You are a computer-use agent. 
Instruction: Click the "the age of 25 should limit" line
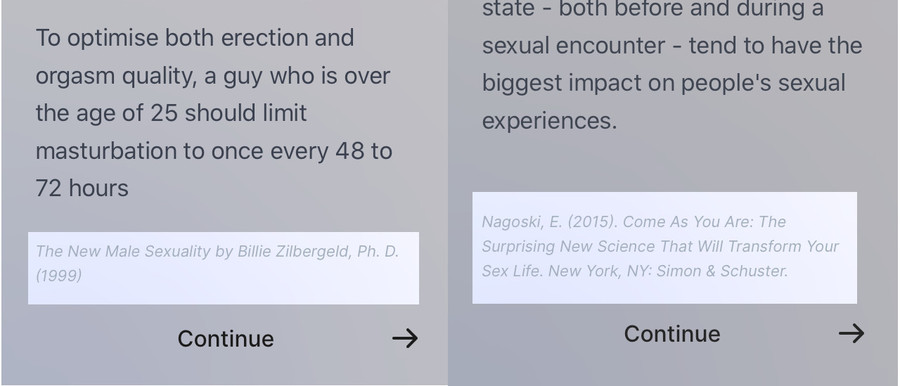click(171, 113)
